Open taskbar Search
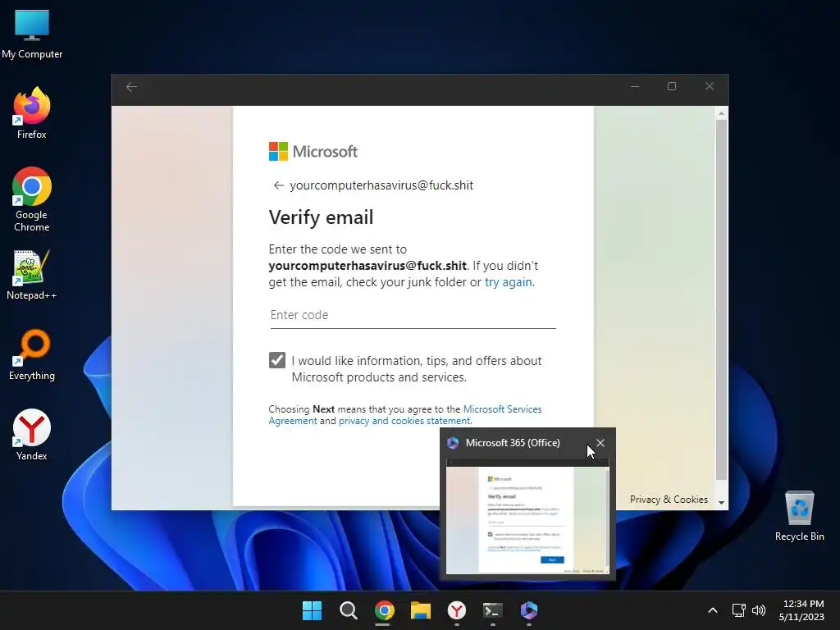The image size is (840, 630). click(348, 610)
